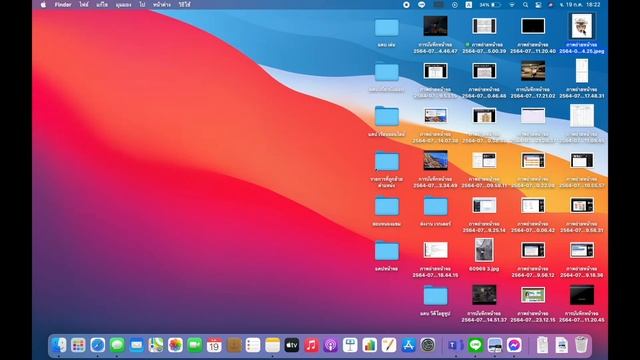
Task: Open Spotlight search magnifier in menu bar
Action: (x=526, y=4)
